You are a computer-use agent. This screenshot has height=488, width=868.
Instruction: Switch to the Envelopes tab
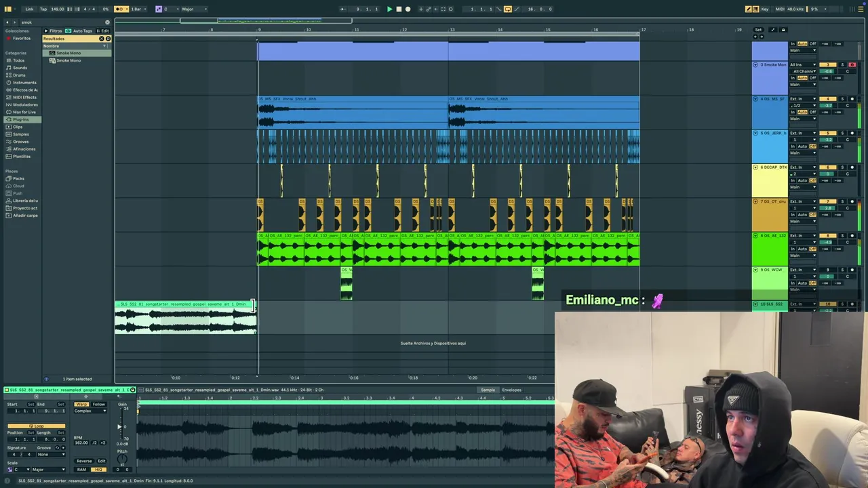[x=511, y=390]
